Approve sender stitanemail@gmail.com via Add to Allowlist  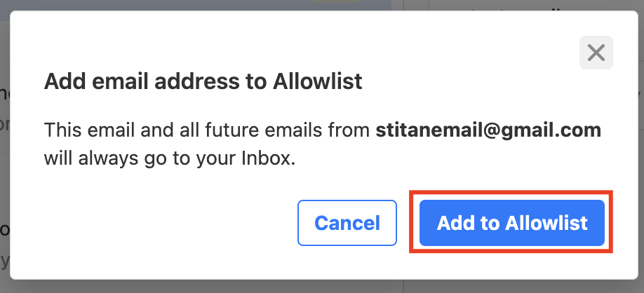click(x=511, y=223)
